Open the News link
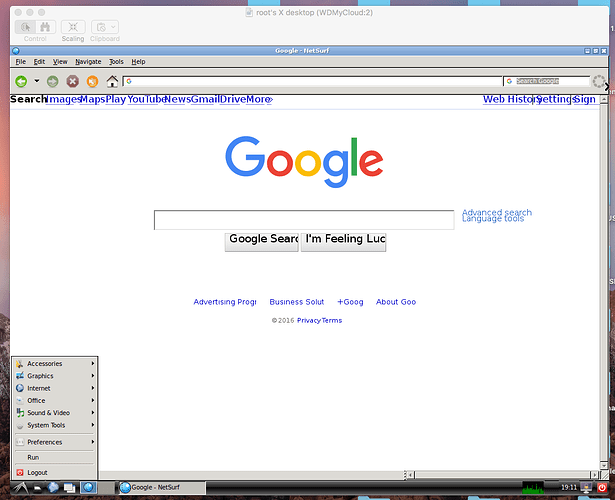This screenshot has height=500, width=615. point(177,99)
